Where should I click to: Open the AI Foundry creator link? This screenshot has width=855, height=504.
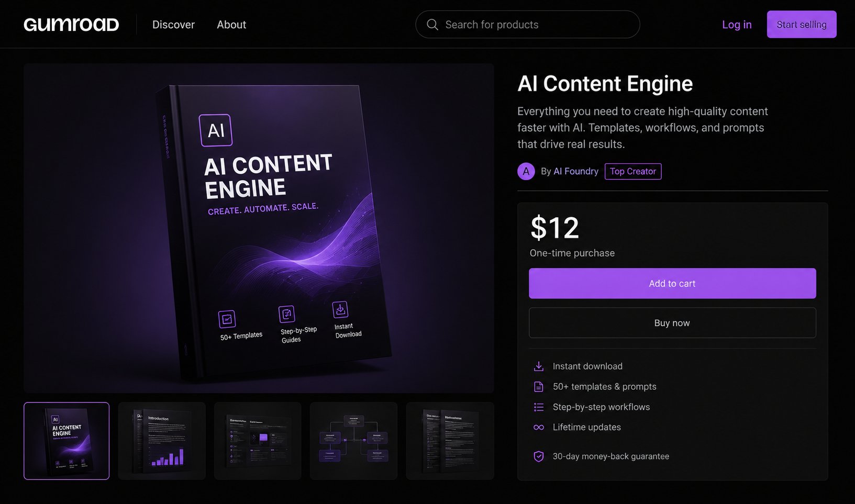tap(576, 171)
